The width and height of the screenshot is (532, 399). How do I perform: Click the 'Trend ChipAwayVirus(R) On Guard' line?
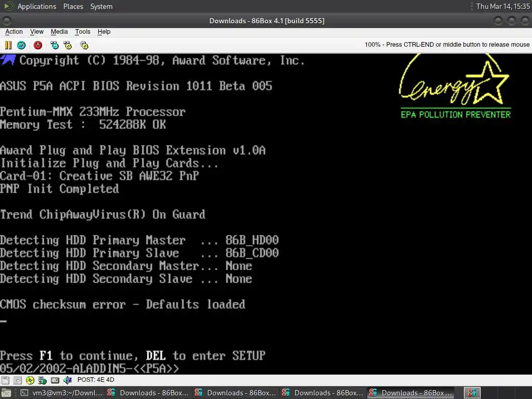click(103, 215)
